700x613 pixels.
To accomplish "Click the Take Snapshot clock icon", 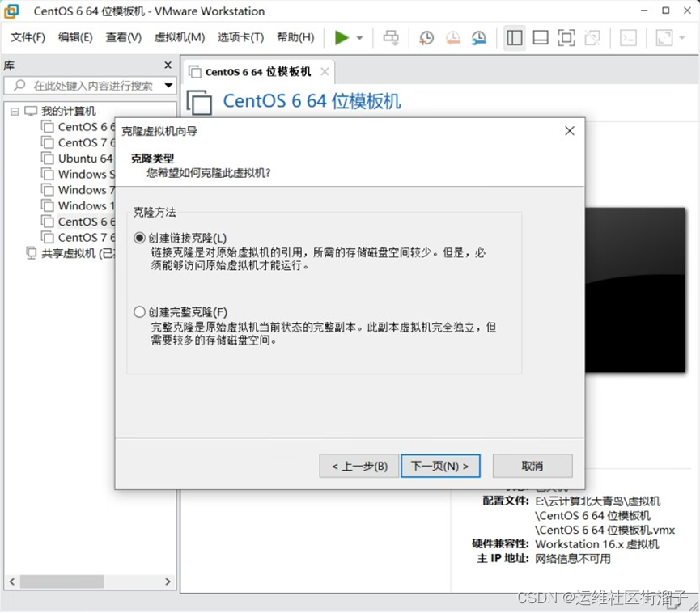I will (x=426, y=38).
